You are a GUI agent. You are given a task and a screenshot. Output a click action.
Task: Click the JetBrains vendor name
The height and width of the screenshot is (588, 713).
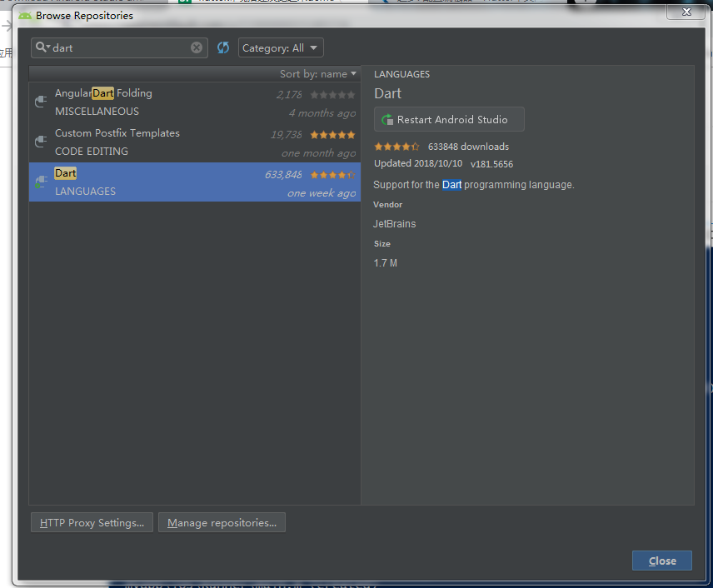394,224
